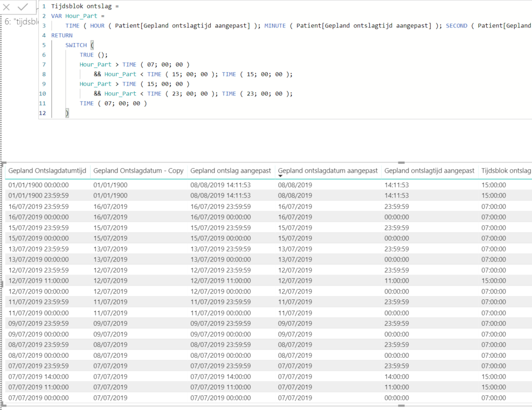The image size is (532, 410).
Task: Commit the formula with the checkmark icon
Action: tap(23, 7)
